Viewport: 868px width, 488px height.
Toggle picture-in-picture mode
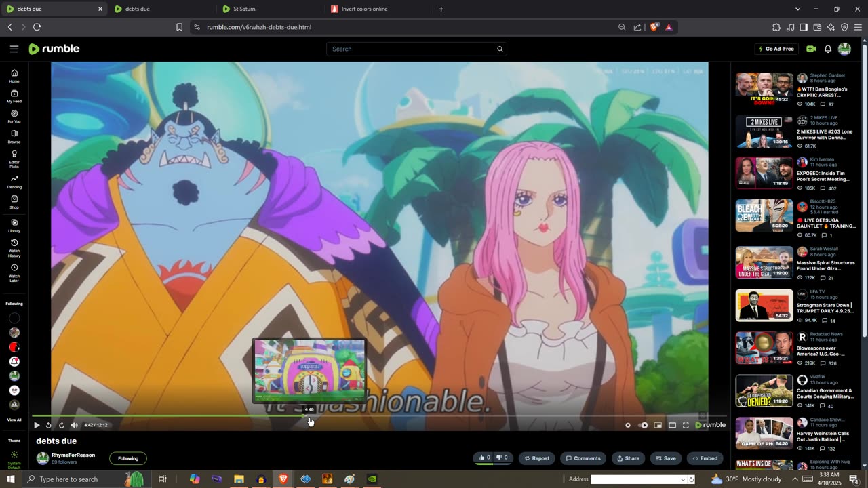point(658,425)
